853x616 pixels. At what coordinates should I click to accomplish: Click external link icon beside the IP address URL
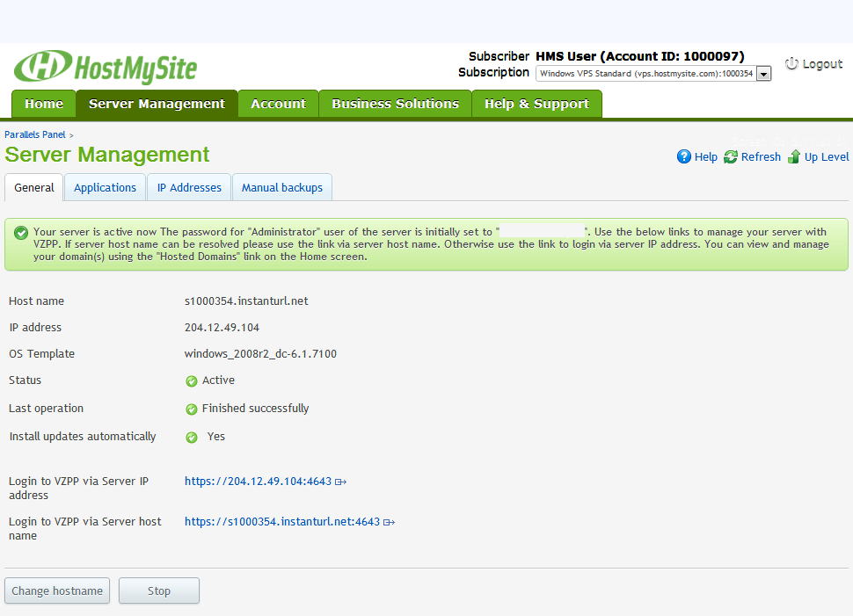click(x=340, y=482)
